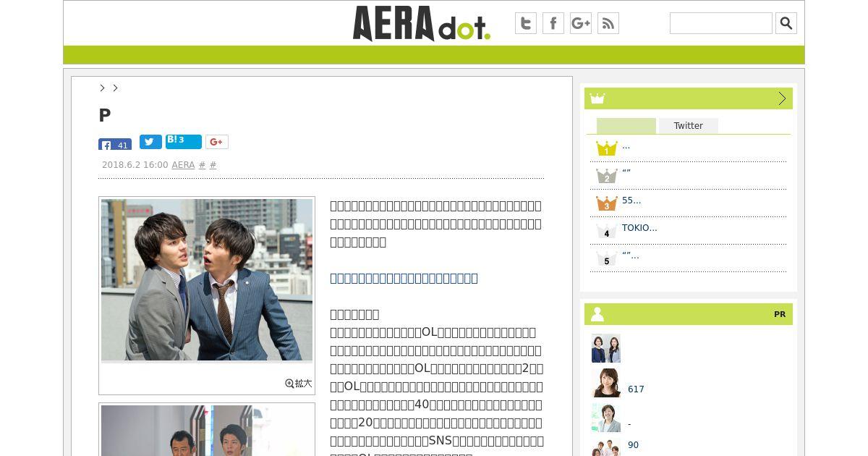
Task: Share article via Twitter bird button
Action: click(x=150, y=142)
